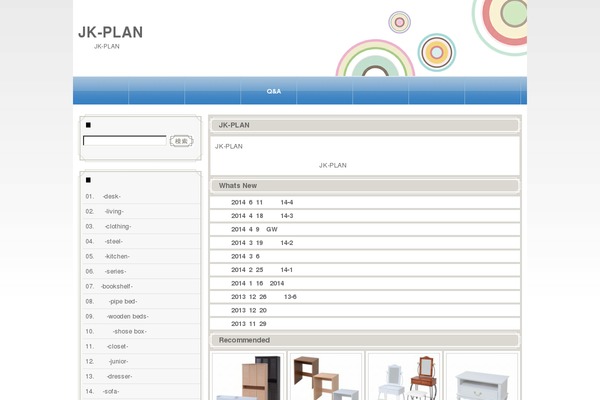View recommended wardrobe cabinets thumbnail

coord(249,377)
